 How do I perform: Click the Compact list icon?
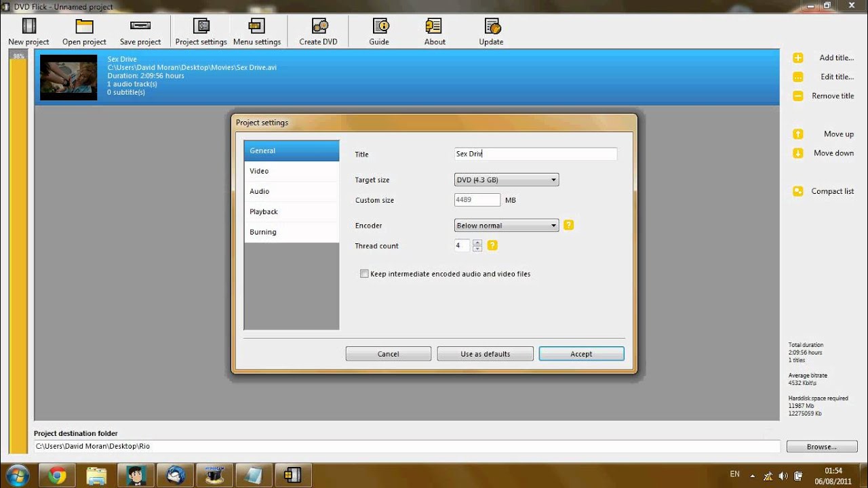(798, 191)
